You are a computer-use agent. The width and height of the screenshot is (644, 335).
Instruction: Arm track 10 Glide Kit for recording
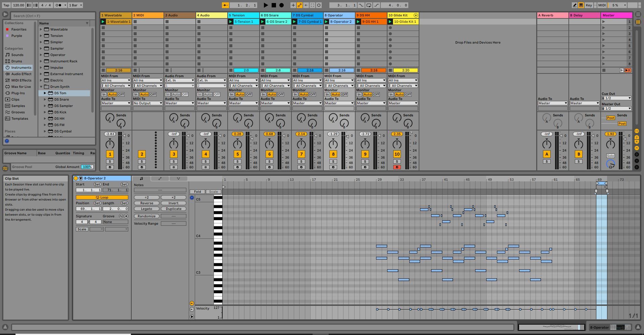tap(397, 167)
